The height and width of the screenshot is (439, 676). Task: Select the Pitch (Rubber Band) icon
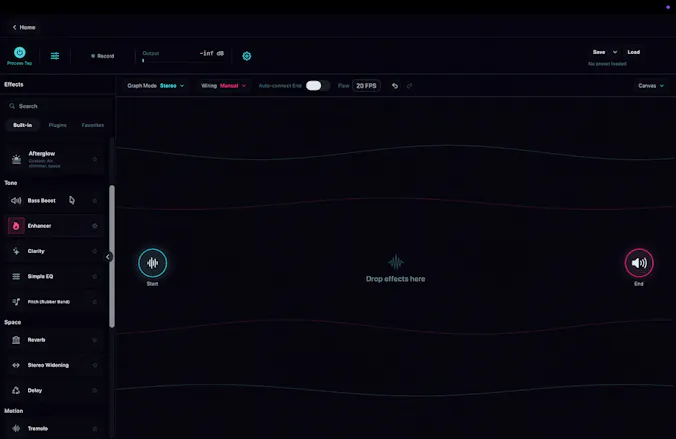pyautogui.click(x=16, y=302)
